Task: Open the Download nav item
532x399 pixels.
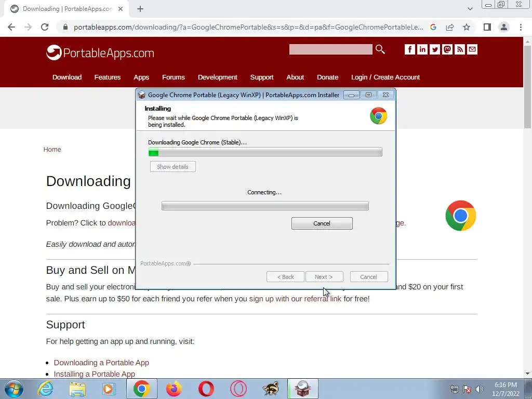Action: tap(67, 77)
